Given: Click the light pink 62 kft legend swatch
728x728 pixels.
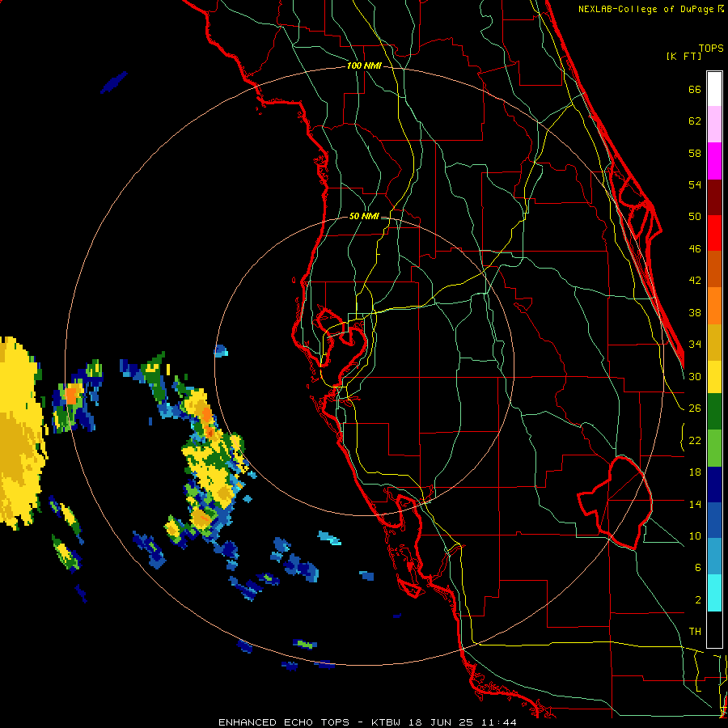Looking at the screenshot, I should [x=714, y=125].
